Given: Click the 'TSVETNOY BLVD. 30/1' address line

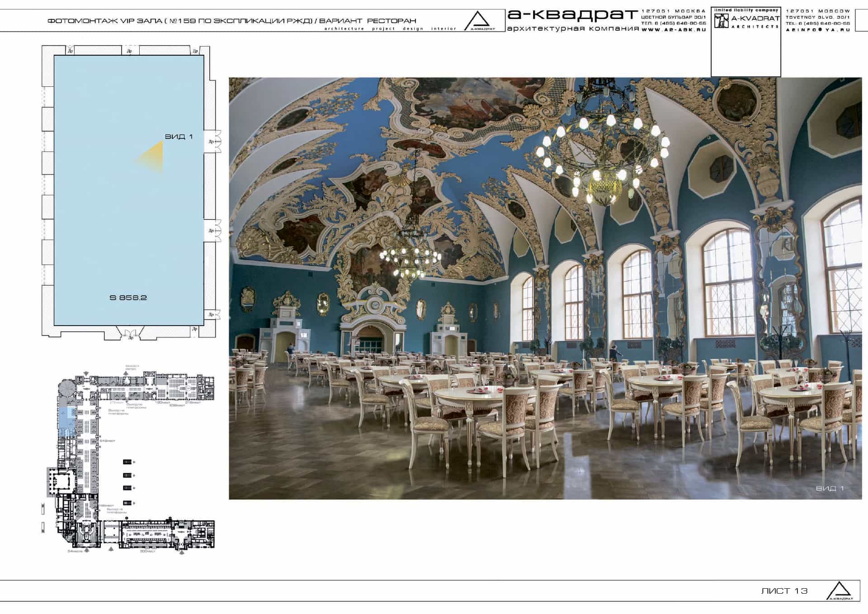Looking at the screenshot, I should click(x=818, y=17).
